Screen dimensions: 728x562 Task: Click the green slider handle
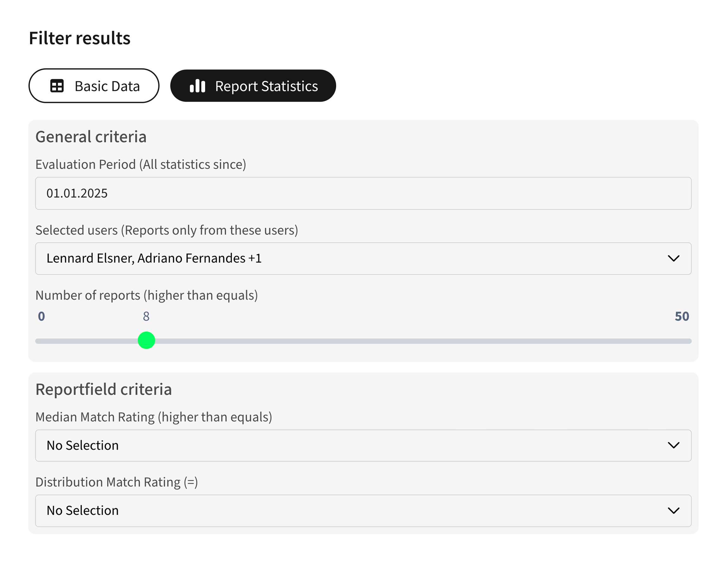click(x=146, y=340)
